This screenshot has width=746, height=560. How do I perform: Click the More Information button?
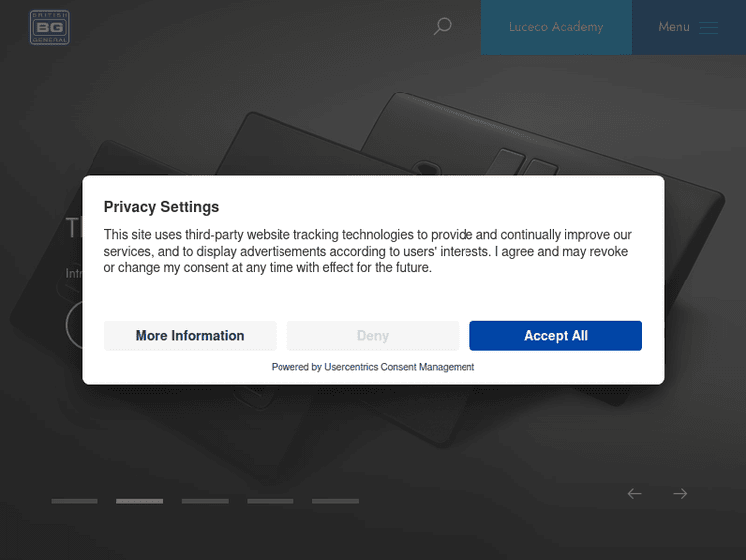(190, 336)
